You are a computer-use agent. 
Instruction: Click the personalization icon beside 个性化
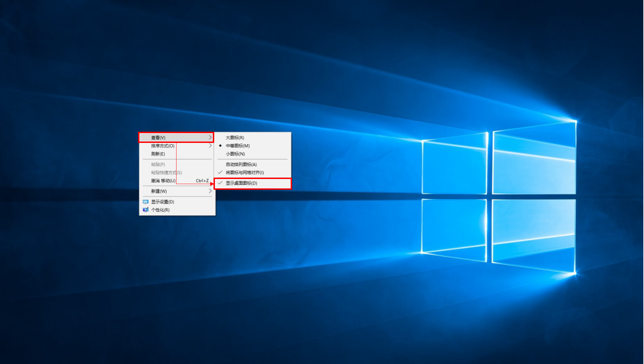pyautogui.click(x=146, y=210)
